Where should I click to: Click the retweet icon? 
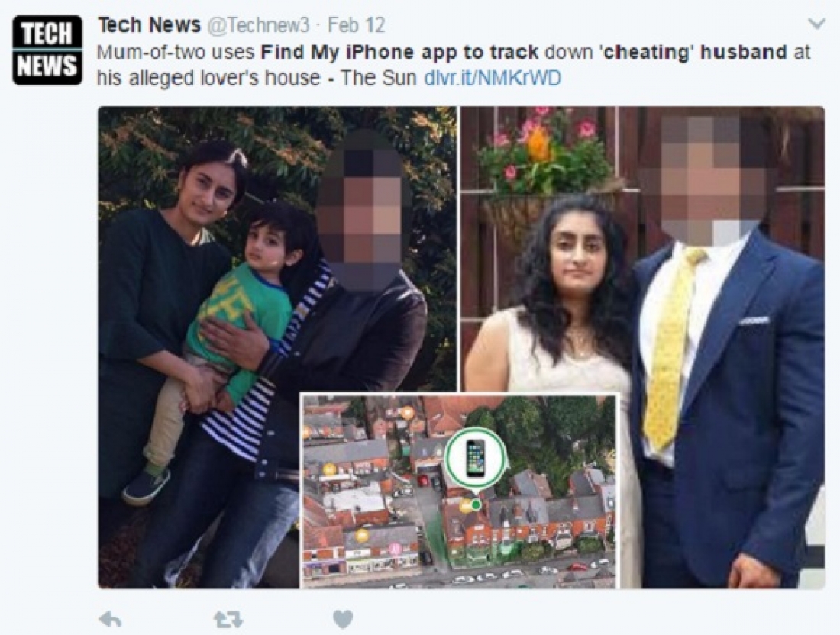(x=228, y=620)
